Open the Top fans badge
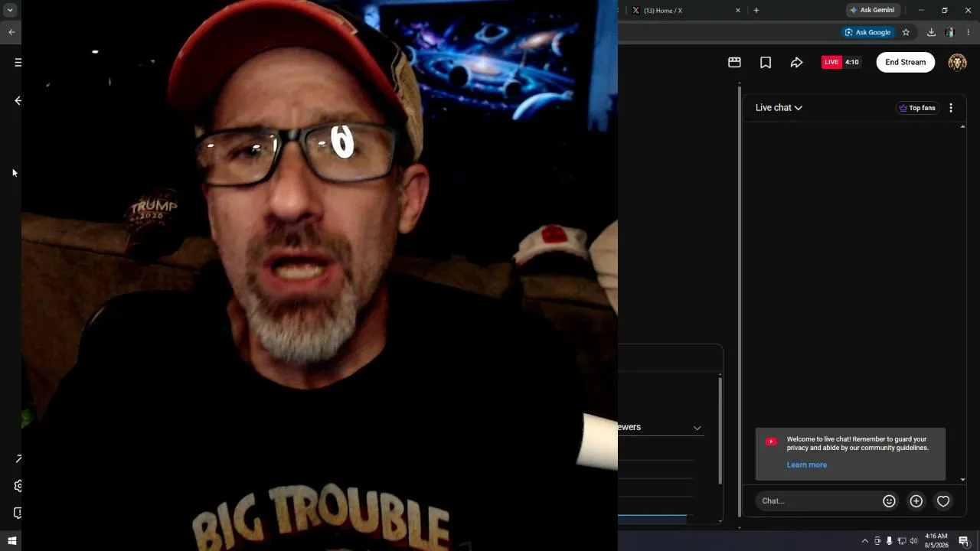Screen dimensions: 980x551 click(917, 108)
